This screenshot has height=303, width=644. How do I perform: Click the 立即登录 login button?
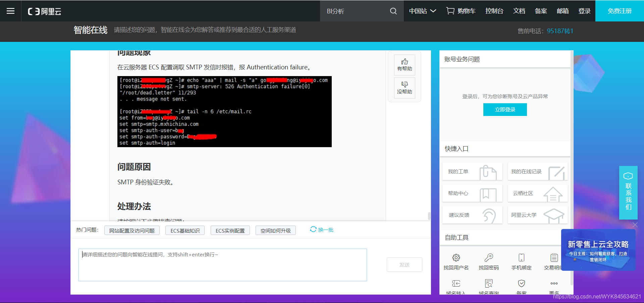(x=505, y=110)
